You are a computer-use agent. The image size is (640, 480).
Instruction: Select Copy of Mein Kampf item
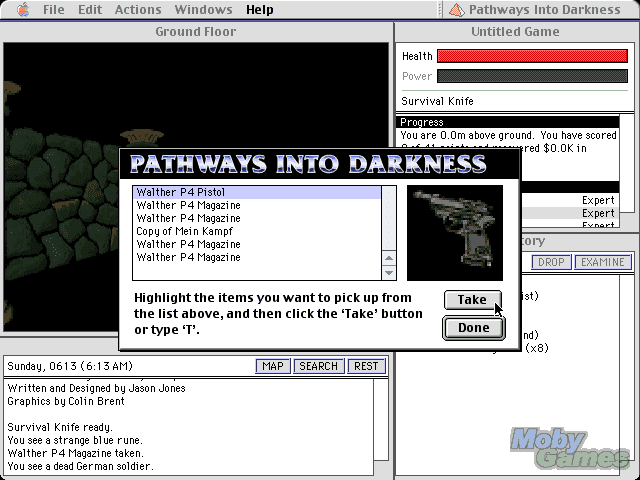pos(257,231)
